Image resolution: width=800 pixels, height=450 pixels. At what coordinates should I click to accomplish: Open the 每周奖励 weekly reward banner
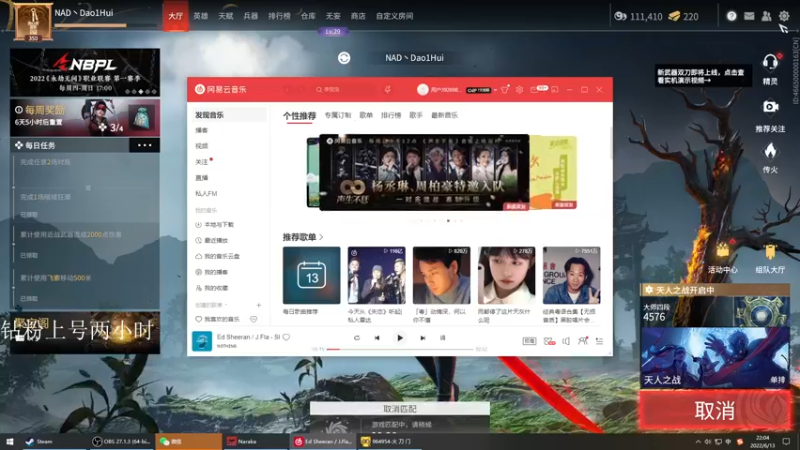coord(85,118)
